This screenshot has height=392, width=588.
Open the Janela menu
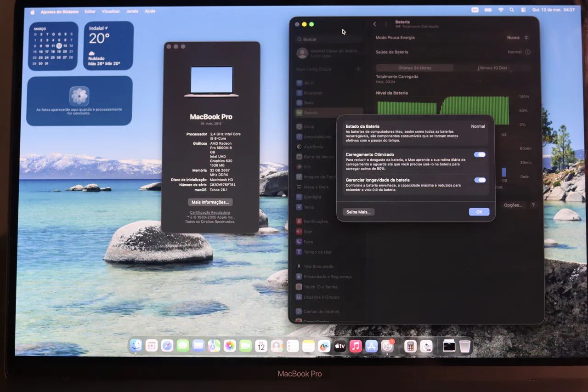click(x=132, y=11)
